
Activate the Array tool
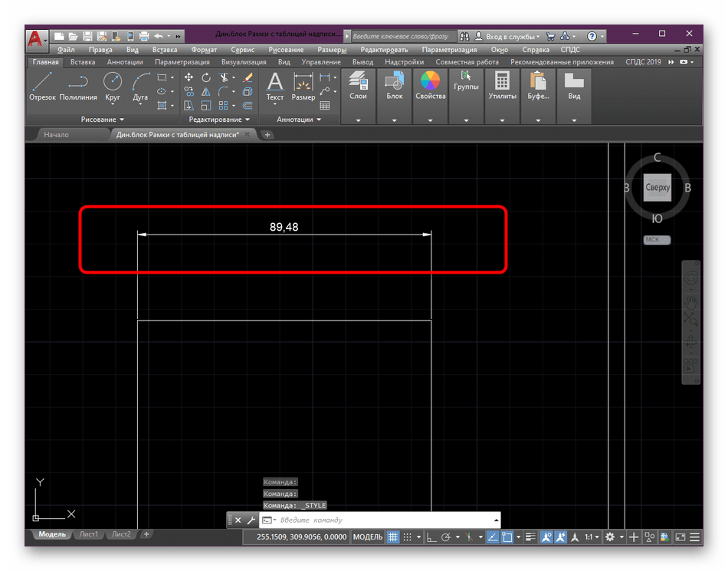coord(224,106)
